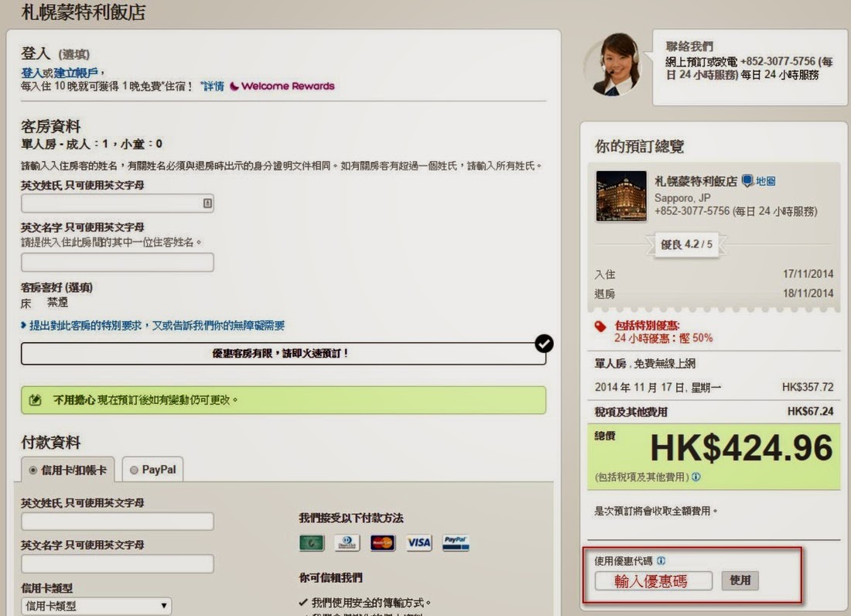The image size is (851, 616).
Task: Click the PayPal payment logo icon
Action: click(456, 542)
